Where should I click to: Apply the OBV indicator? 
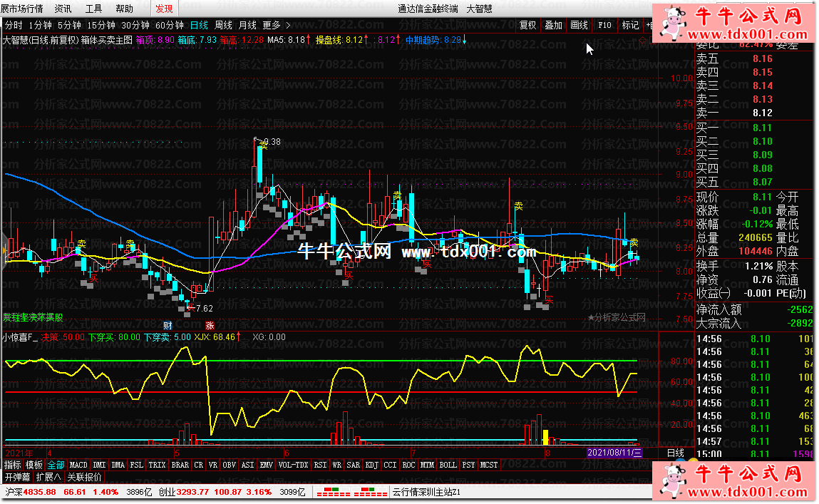(230, 465)
